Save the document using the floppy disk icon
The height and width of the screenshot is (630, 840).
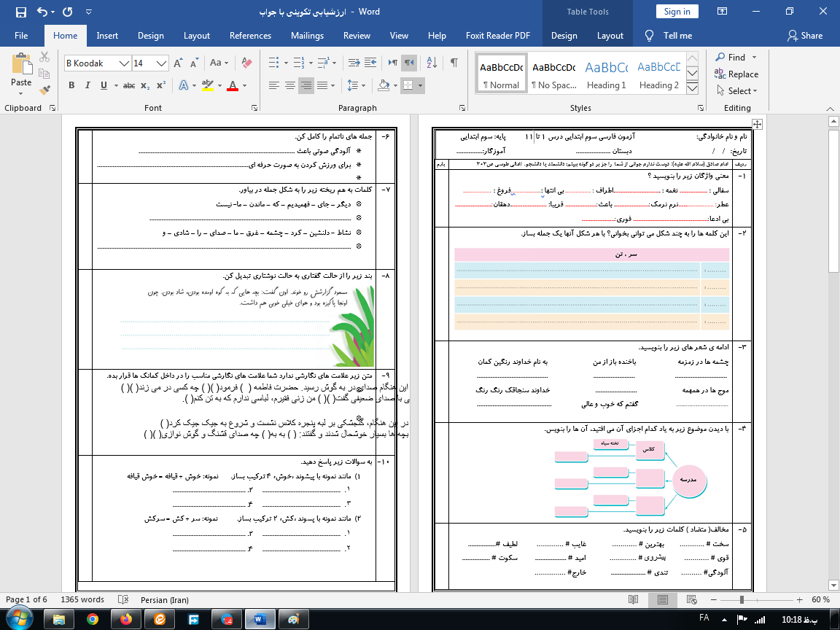tap(20, 12)
